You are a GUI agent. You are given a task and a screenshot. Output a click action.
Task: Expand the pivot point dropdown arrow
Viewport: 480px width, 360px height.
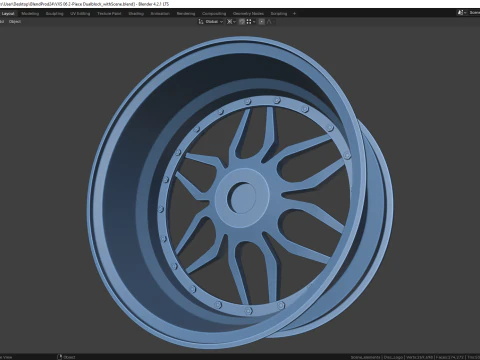[235, 22]
